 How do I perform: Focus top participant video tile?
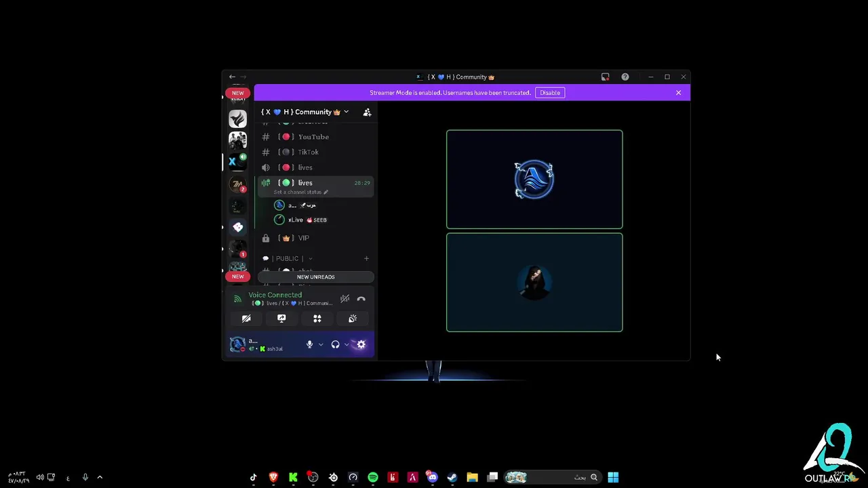coord(534,180)
